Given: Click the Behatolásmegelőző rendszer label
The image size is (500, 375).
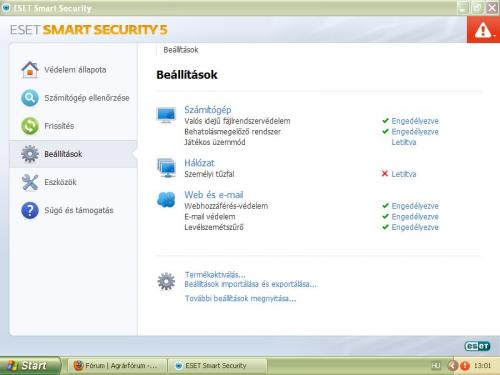Looking at the screenshot, I should pyautogui.click(x=233, y=132).
